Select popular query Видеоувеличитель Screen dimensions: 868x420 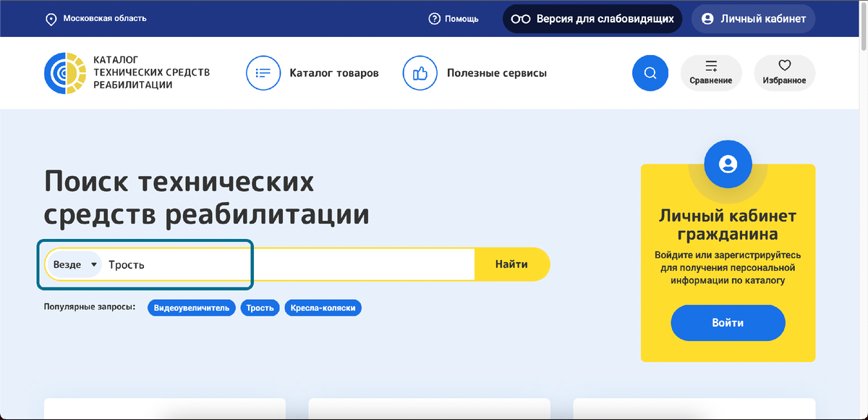click(x=192, y=308)
